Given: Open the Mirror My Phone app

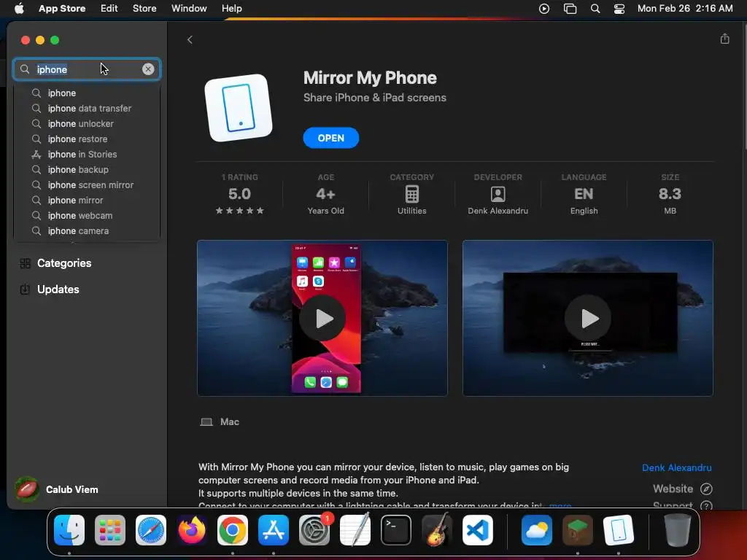Looking at the screenshot, I should [330, 138].
